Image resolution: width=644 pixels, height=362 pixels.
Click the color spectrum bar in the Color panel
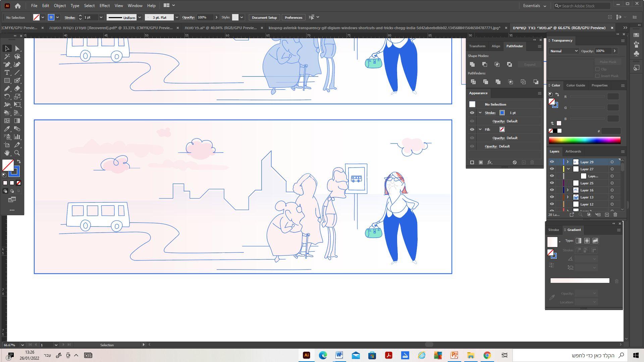point(584,140)
